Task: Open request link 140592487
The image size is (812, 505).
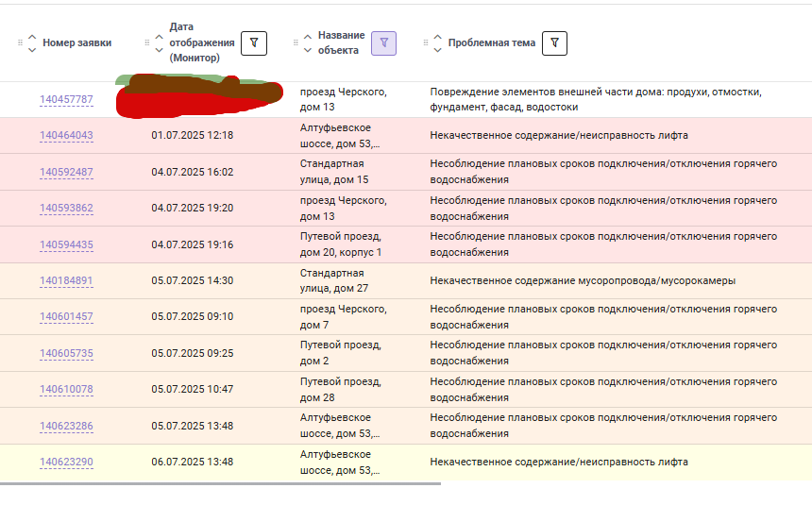Action: tap(66, 172)
